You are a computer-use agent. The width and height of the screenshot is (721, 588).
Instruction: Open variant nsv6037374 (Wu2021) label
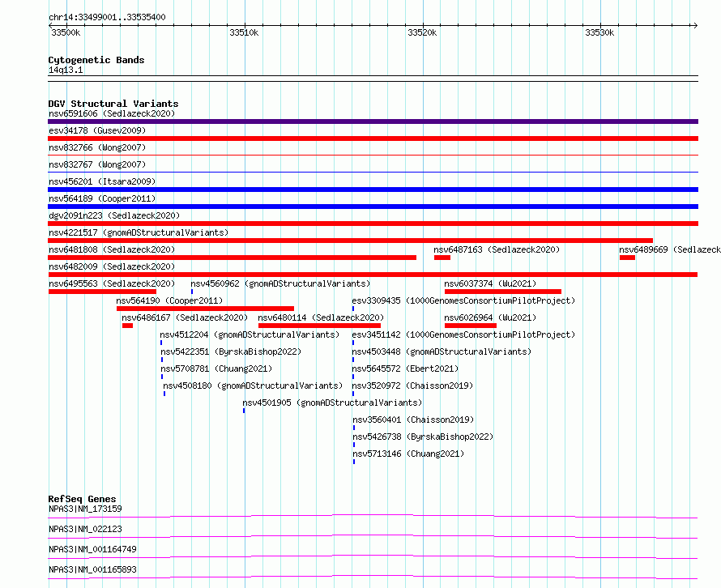490,283
